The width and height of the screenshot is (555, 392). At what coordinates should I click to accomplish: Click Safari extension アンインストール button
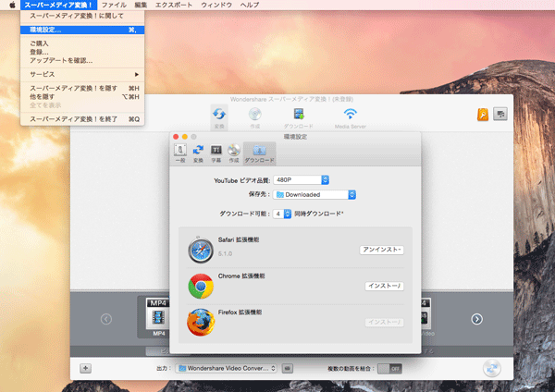click(x=381, y=250)
